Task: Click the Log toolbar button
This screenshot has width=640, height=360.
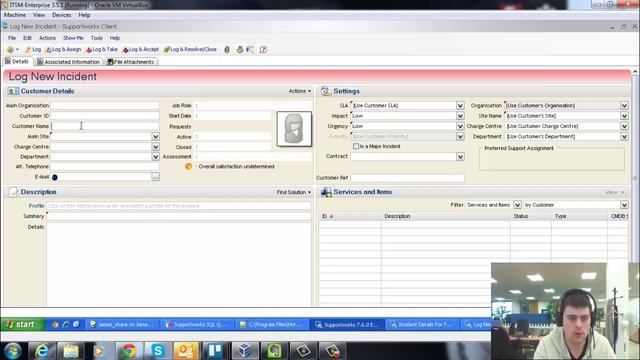Action: click(33, 49)
